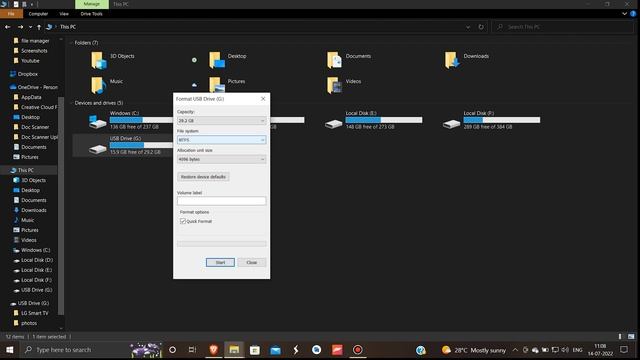Open Brave browser from the taskbar
Screen dimensions: 640x360
pos(213,350)
